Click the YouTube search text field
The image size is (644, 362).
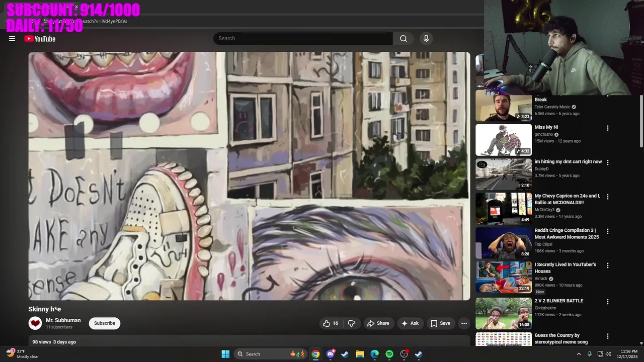tap(303, 38)
